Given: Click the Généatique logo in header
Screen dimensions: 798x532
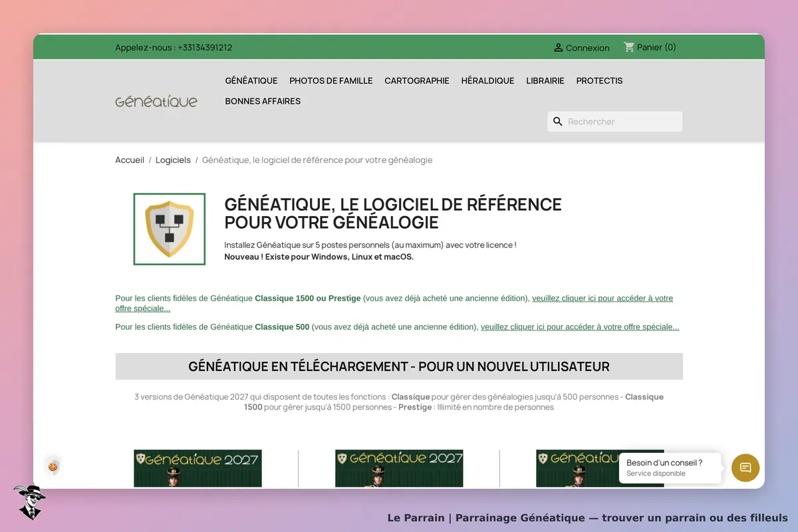Looking at the screenshot, I should click(156, 101).
